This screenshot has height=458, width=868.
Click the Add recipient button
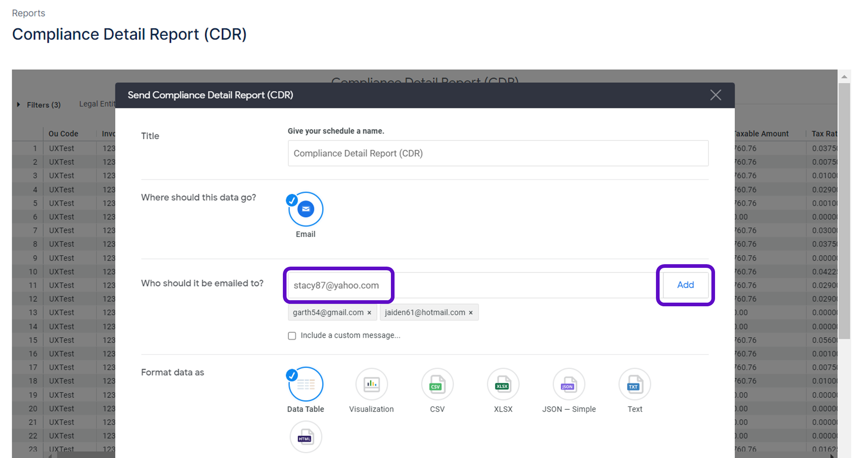(685, 285)
